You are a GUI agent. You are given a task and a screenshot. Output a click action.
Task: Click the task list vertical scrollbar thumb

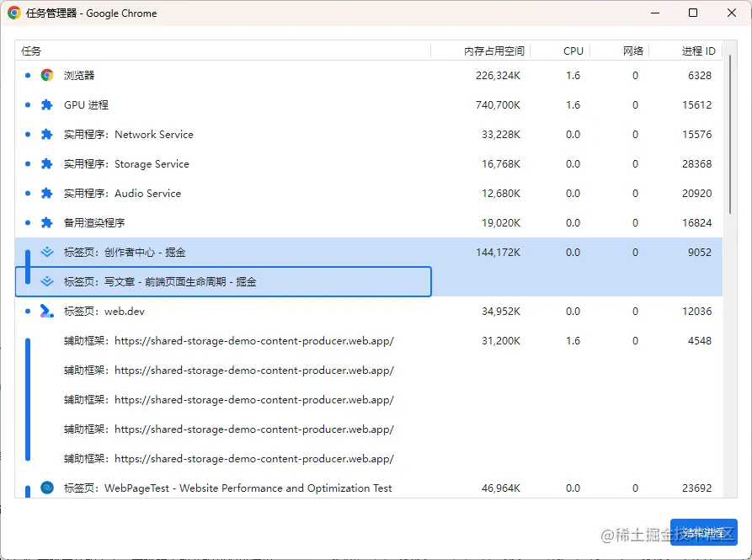point(730,134)
